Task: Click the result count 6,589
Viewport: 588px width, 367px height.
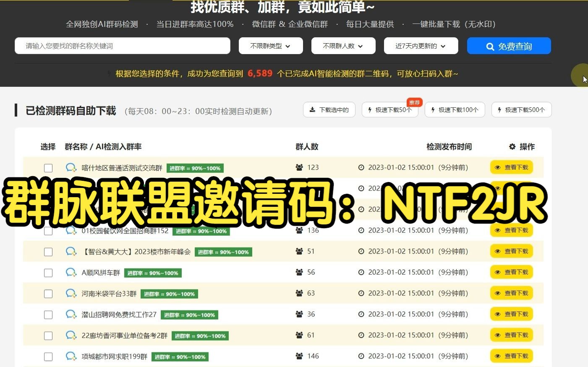Action: coord(260,73)
